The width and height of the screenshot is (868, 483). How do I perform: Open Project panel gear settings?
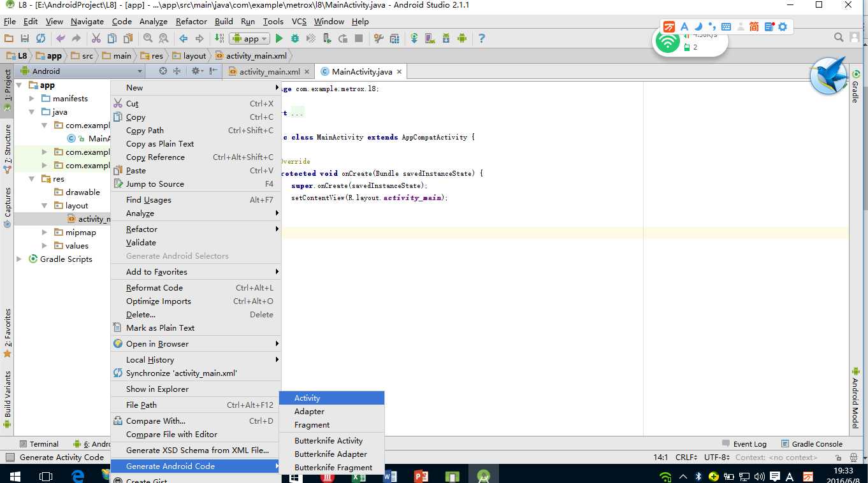pyautogui.click(x=196, y=71)
